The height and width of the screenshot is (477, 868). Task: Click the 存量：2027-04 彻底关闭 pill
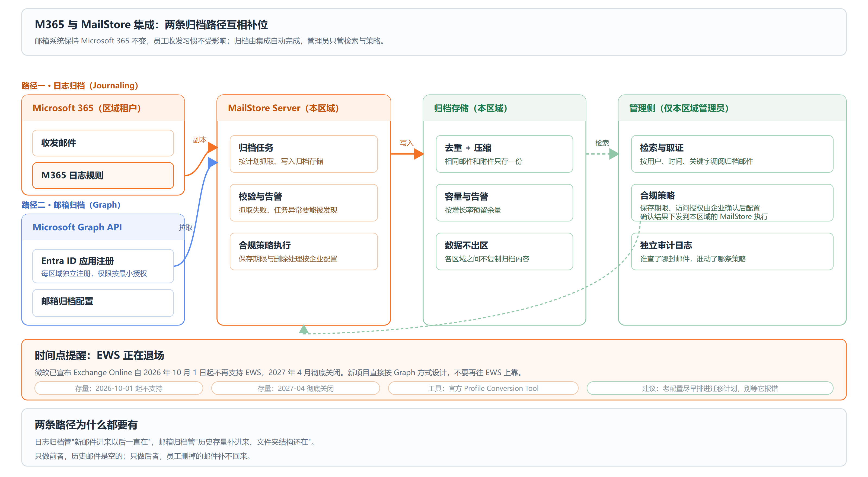click(295, 388)
